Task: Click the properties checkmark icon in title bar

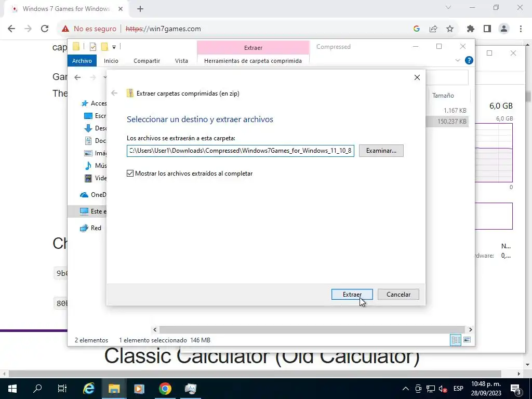Action: pos(92,47)
